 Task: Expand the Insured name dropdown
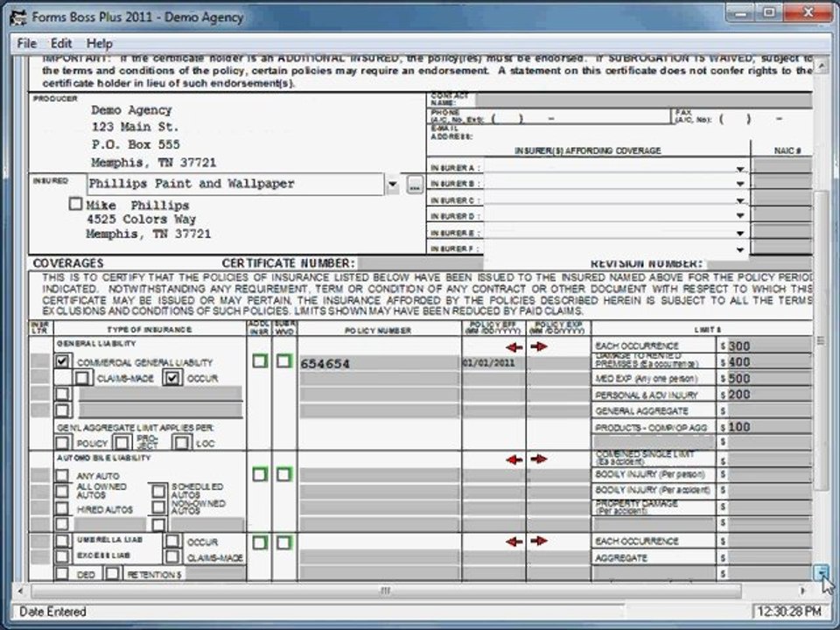393,185
